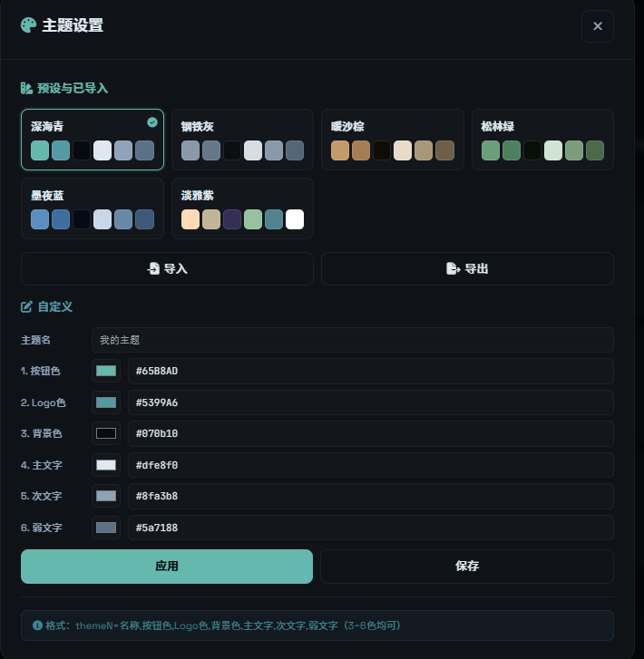Viewport: 644px width, 659px height.
Task: Select the 松林绿 preset theme card
Action: coord(542,140)
